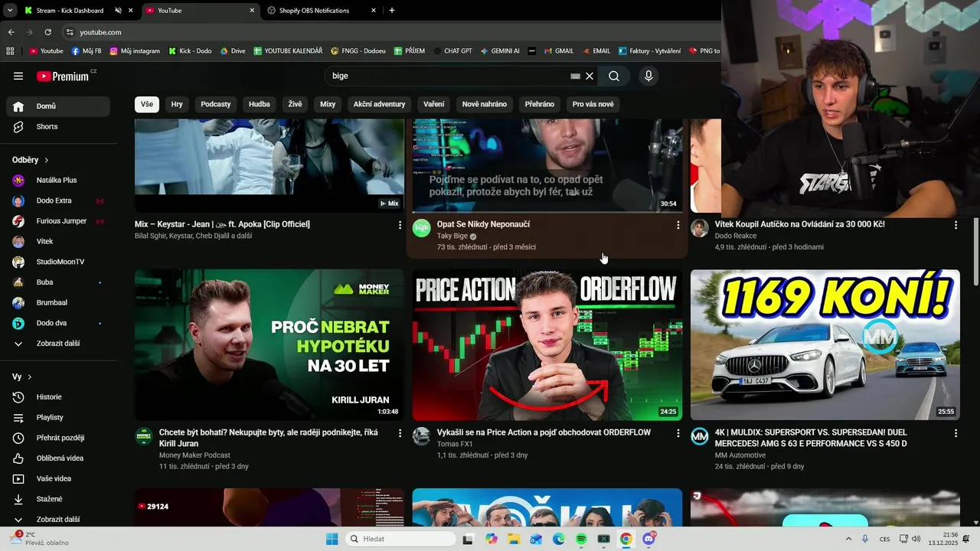The width and height of the screenshot is (980, 551).
Task: Open options menu for Opat Se Nikdy Nepoučí
Action: 678,225
